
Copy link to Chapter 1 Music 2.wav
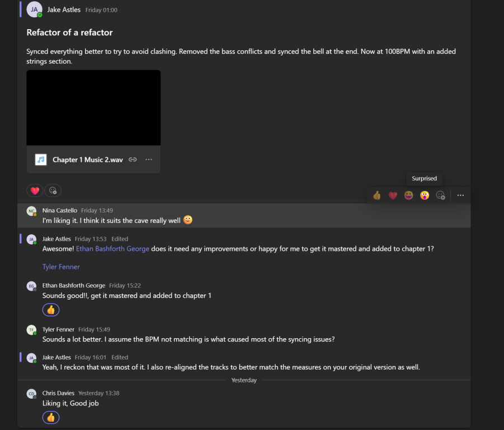133,160
